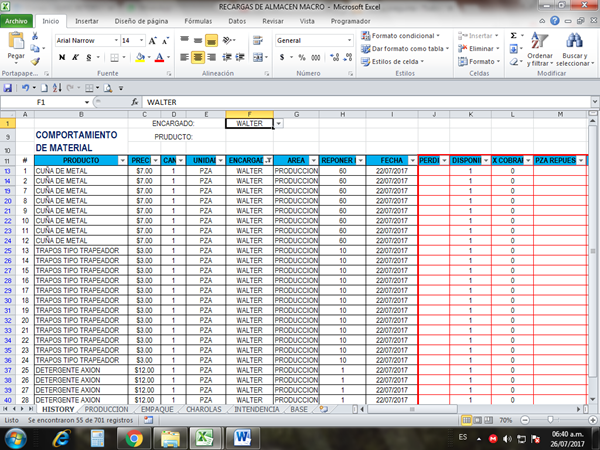Screen dimensions: 600x450
Task: Click the green Archivo button
Action: pyautogui.click(x=20, y=20)
